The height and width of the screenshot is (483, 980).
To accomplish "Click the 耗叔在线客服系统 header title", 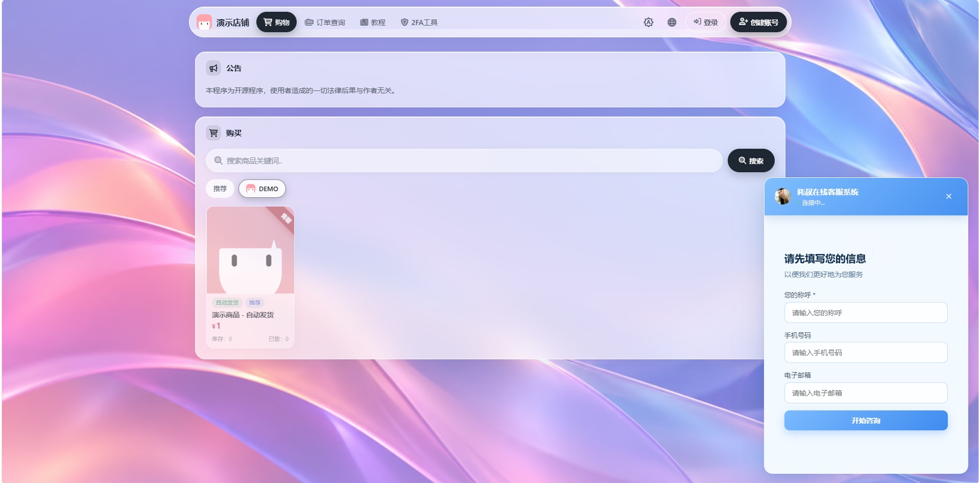I will (x=828, y=192).
